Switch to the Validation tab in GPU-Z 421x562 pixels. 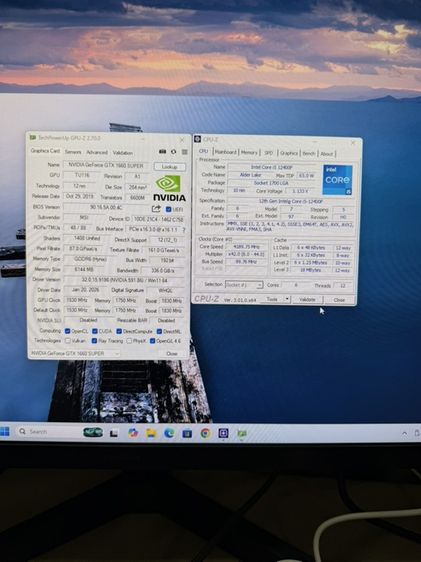point(123,153)
